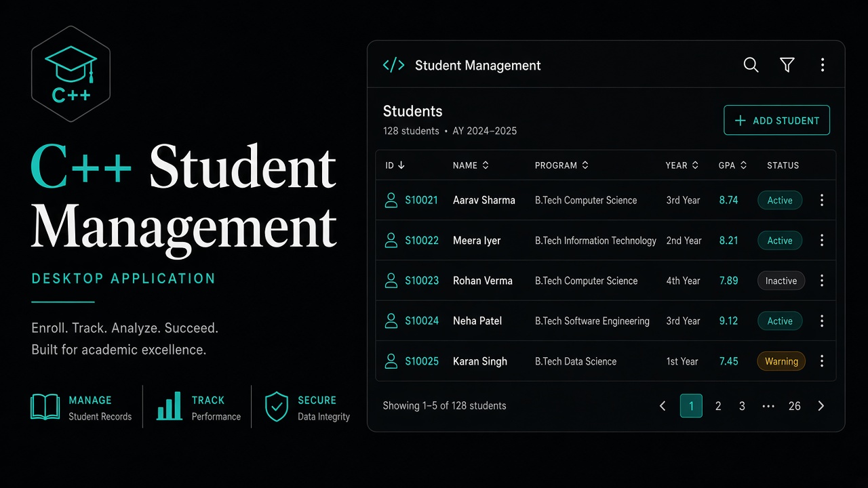Sort the table by NAME column
This screenshot has width=868, height=488.
pos(471,165)
